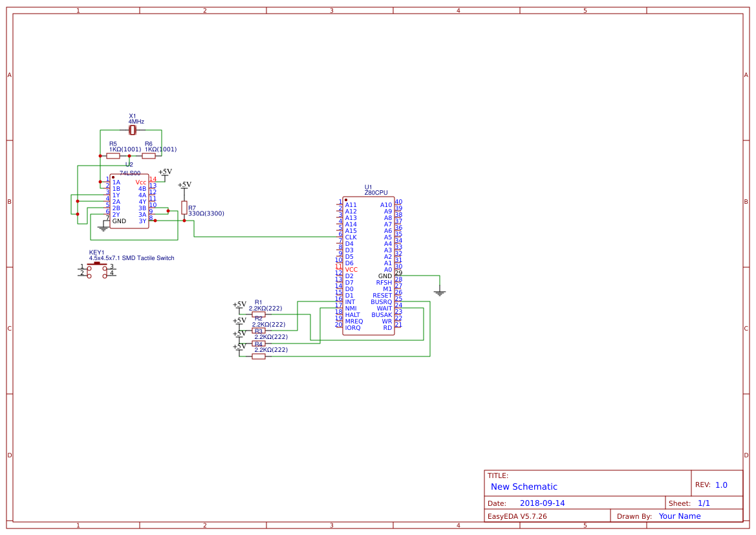Select the ground symbol beside U1
This screenshot has height=535, width=756.
click(440, 291)
